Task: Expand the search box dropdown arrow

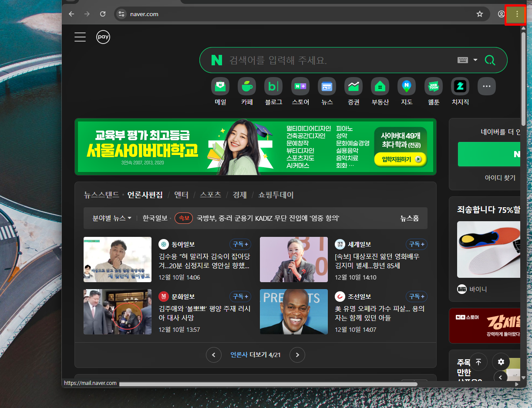Action: [475, 60]
